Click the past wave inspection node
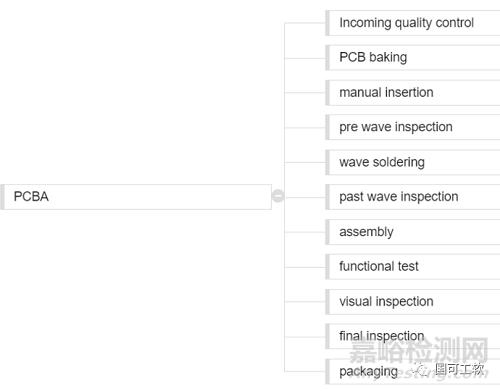This screenshot has height=391, width=500. [413, 197]
